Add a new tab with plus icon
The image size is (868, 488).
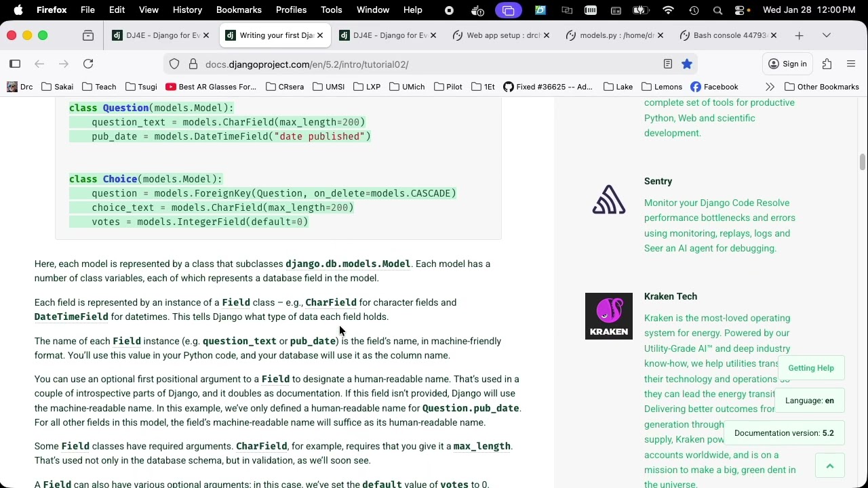[x=799, y=35]
